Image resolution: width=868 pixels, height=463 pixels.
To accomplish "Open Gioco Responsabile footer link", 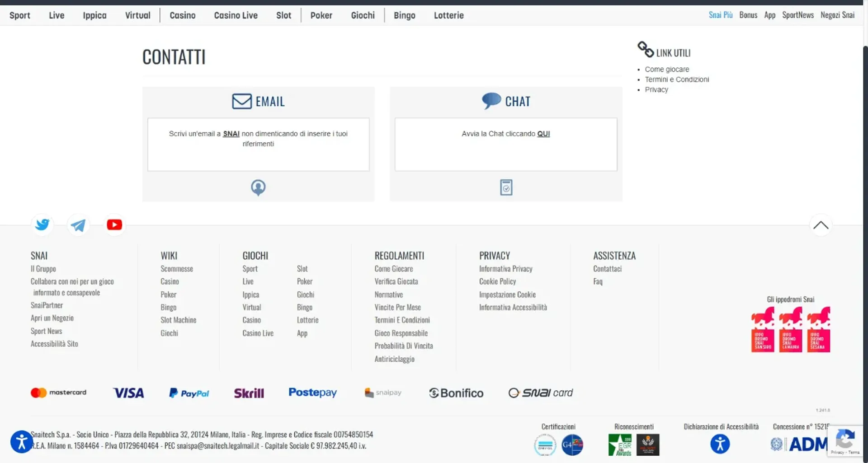I will [401, 333].
